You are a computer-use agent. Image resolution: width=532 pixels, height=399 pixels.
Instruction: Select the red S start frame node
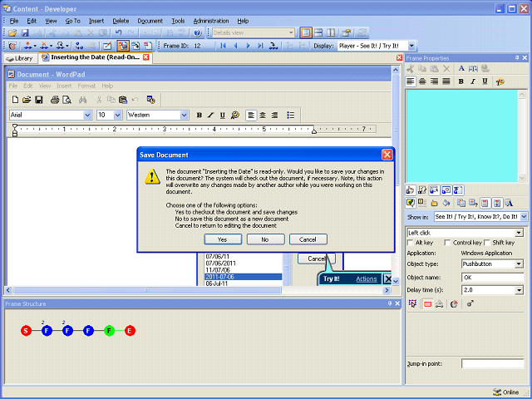(x=26, y=331)
